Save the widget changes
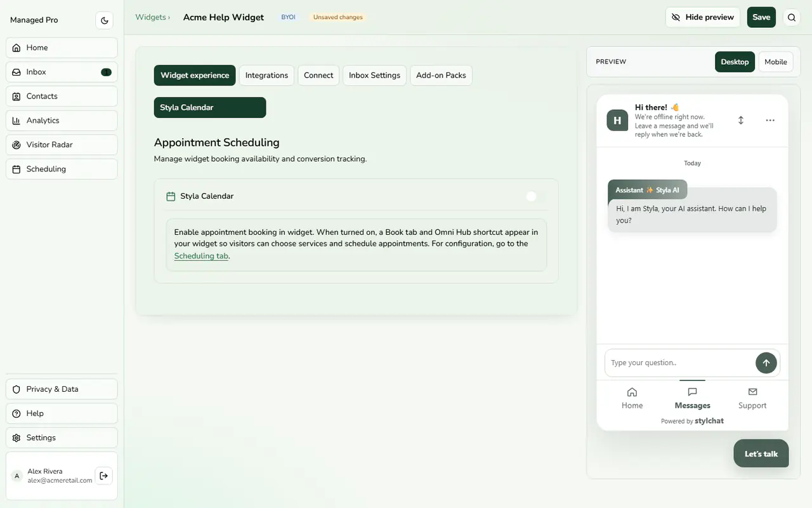 click(x=761, y=17)
